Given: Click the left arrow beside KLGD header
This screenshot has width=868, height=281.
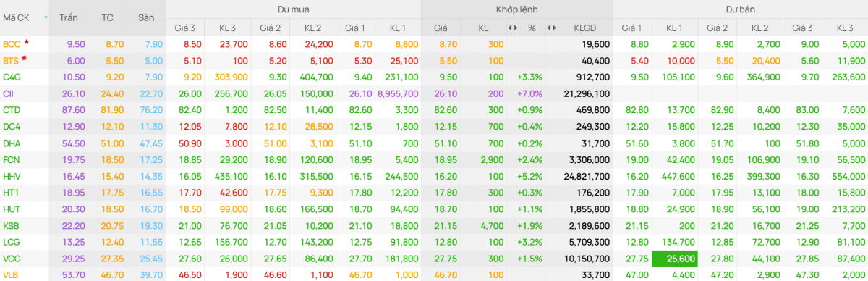Looking at the screenshot, I should [x=548, y=28].
